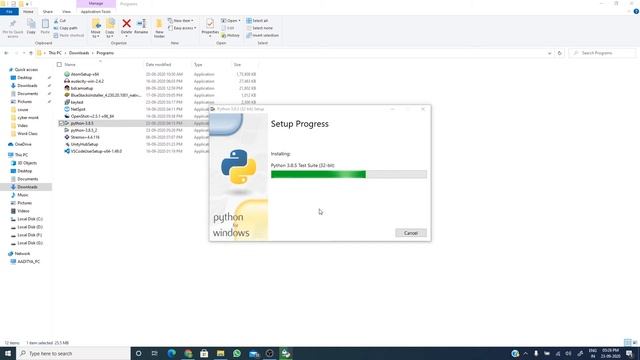Image resolution: width=640 pixels, height=360 pixels.
Task: Select the VSCodeUserSetup-x64-1.49.0 file
Action: 96,151
